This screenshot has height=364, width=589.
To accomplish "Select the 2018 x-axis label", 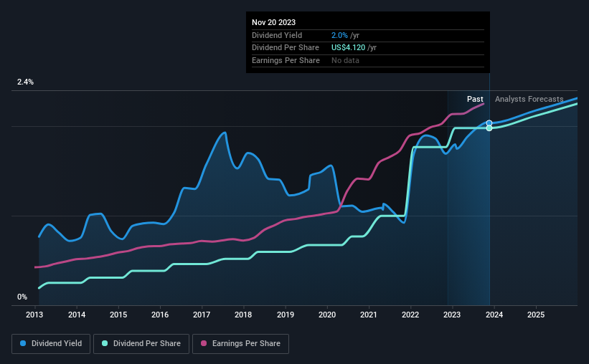I will click(x=243, y=315).
